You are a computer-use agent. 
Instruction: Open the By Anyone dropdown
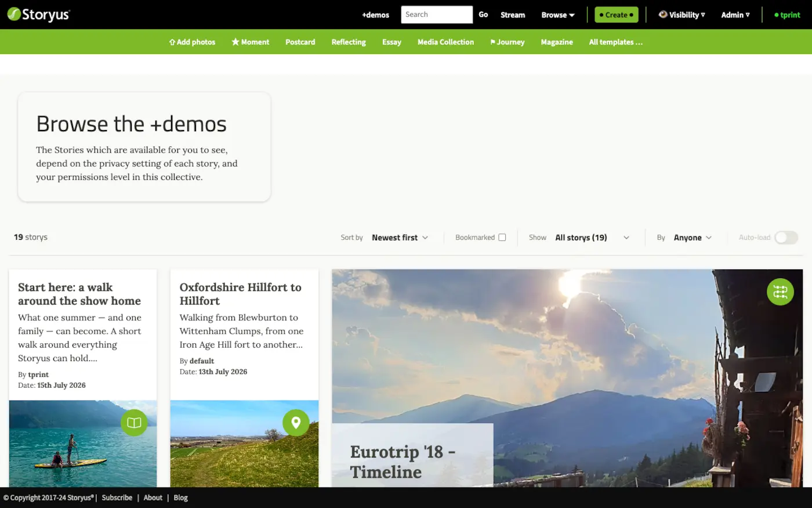point(693,237)
